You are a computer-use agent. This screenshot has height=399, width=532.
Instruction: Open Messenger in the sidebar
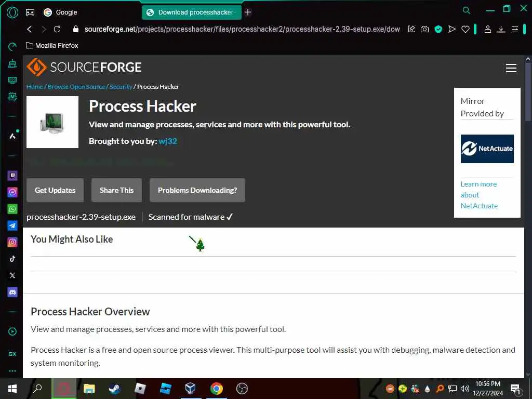[12, 192]
